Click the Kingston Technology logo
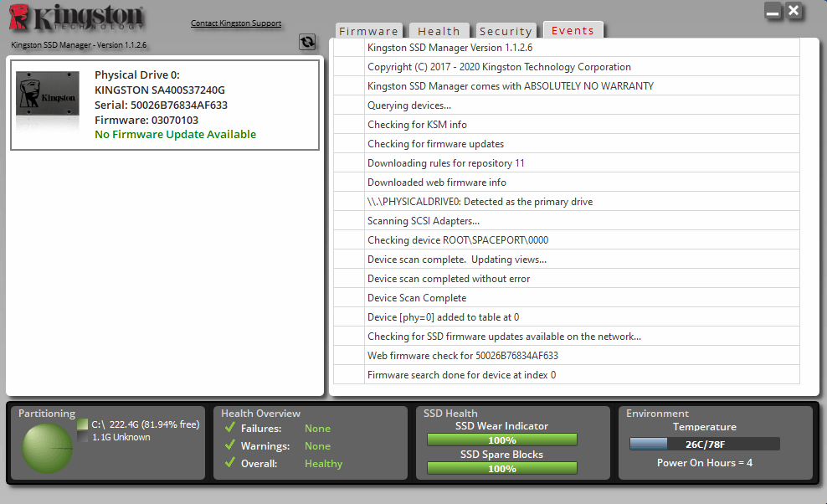The height and width of the screenshot is (504, 827). (76, 18)
